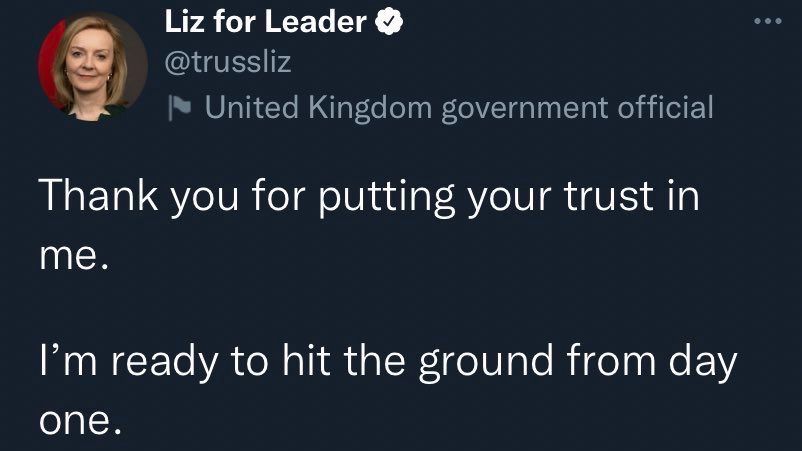Click the word 'ready' in the tweet

pos(165,364)
